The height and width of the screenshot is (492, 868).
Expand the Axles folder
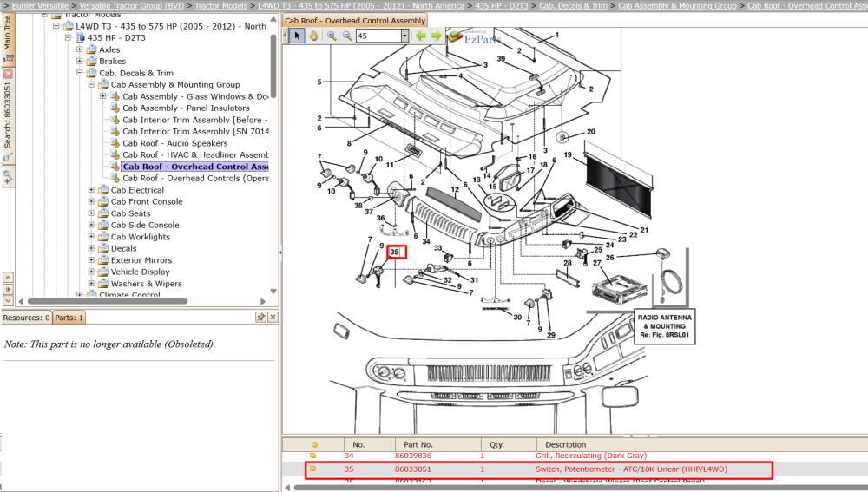80,49
